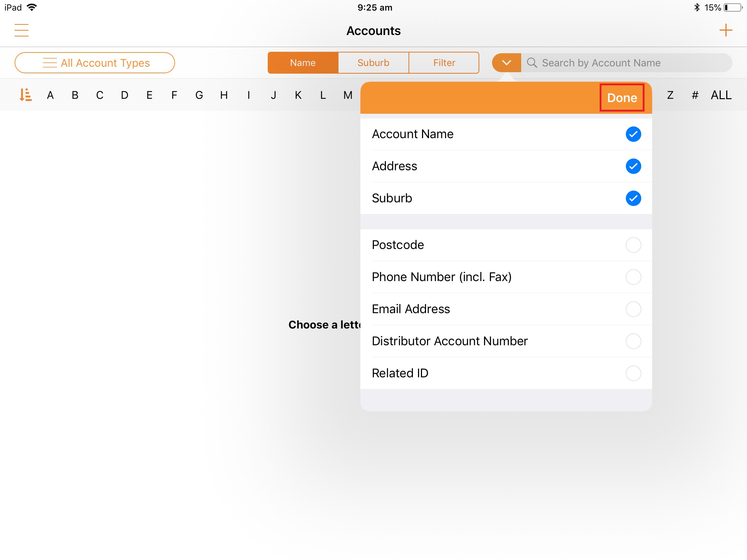The image size is (747, 560).
Task: Click the magnifier search icon
Action: point(532,63)
